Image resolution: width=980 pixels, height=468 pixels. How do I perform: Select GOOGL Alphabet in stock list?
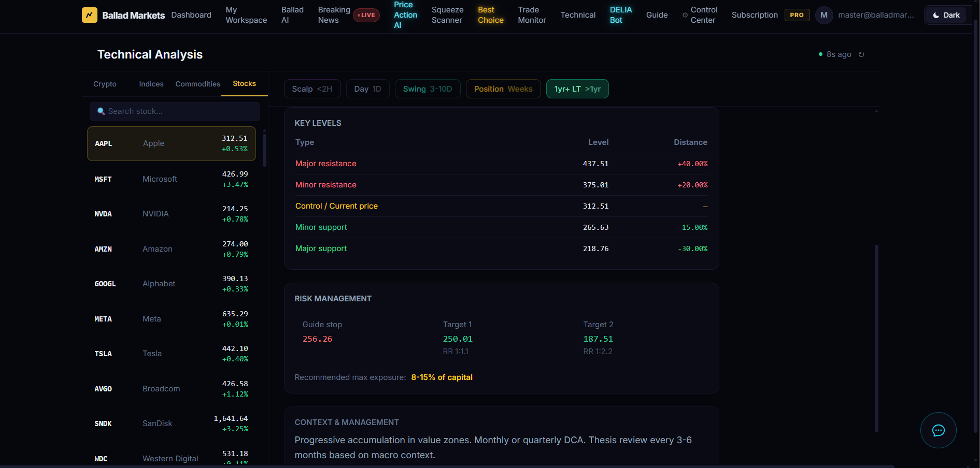coord(172,284)
